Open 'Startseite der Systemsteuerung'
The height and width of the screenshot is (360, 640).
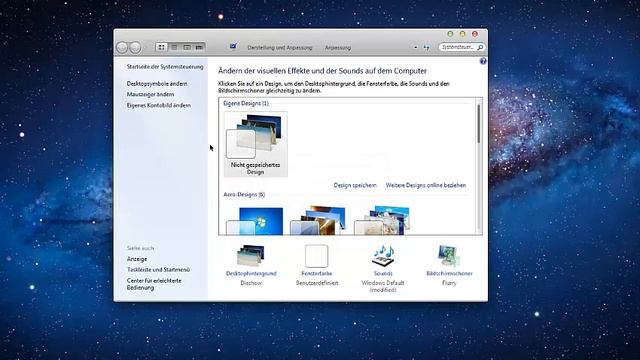click(165, 67)
